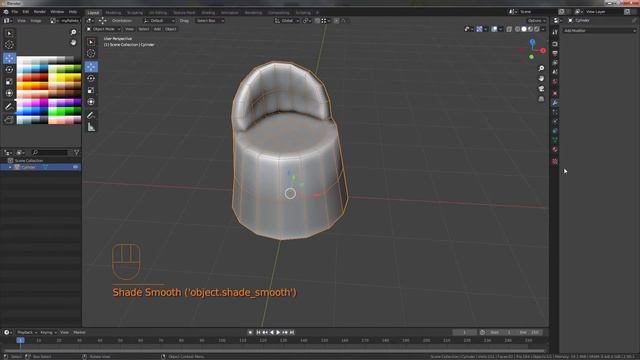Screen dimensions: 640x360
Task: Open the Add menu in the viewport header
Action: tap(157, 29)
